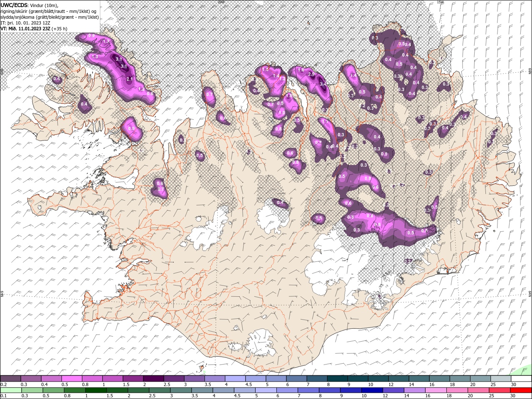The width and height of the screenshot is (532, 399).
Task: Pick rain-scale swatch between 2.5 and 3
Action: pyautogui.click(x=160, y=390)
